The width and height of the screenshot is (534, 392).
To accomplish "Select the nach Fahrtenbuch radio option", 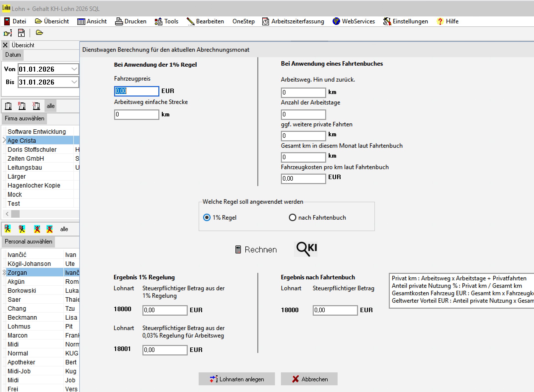I will 292,218.
